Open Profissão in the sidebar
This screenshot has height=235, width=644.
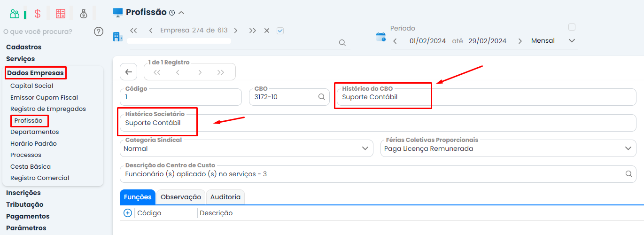pos(28,121)
